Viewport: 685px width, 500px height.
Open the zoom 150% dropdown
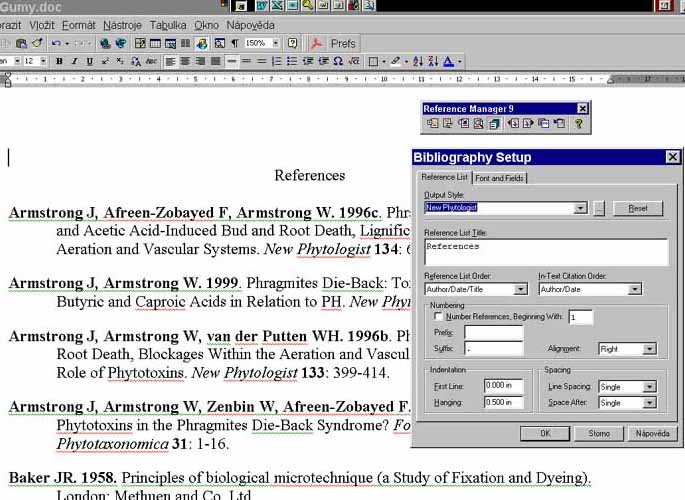tap(276, 43)
